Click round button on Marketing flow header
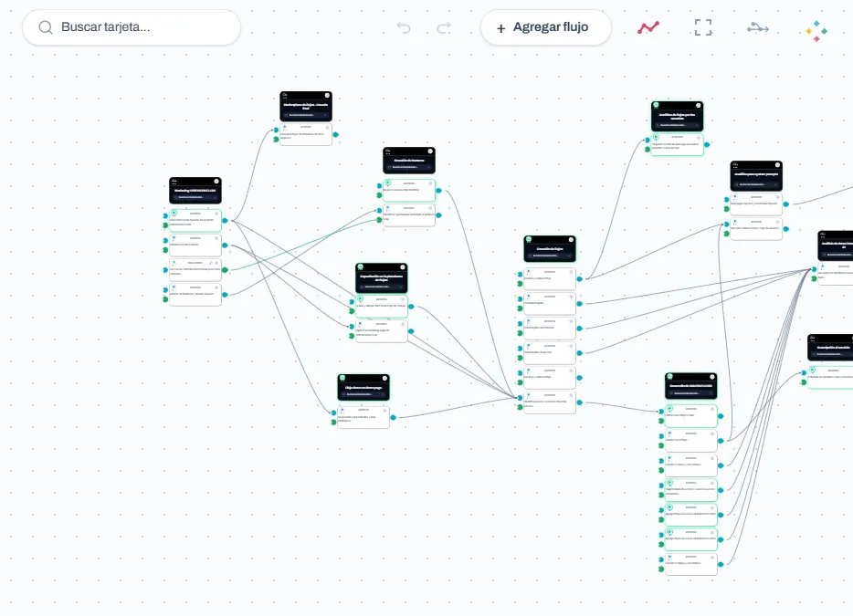The image size is (853, 616). (216, 181)
